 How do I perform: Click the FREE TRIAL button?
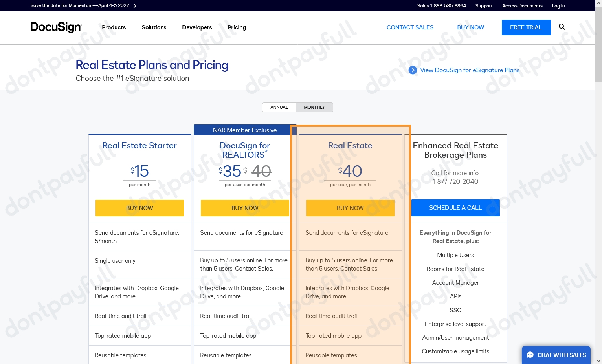(526, 27)
